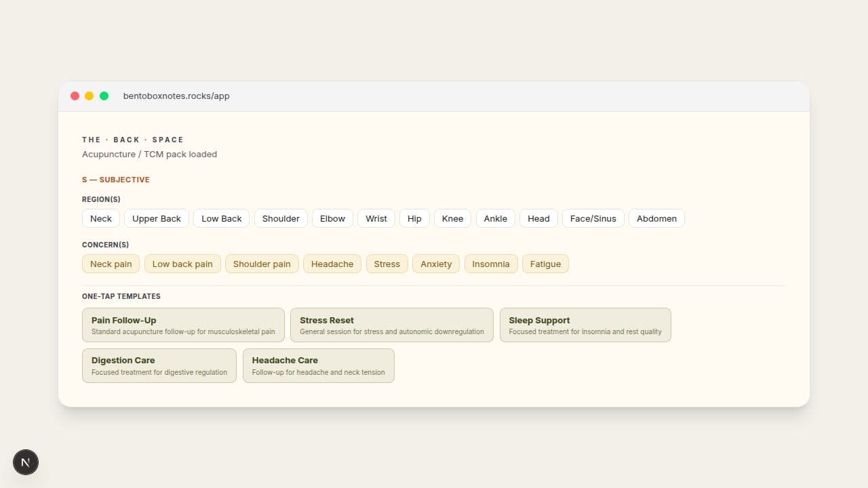Toggle the Face/Sinus region chip
This screenshot has height=488, width=868.
coord(593,218)
